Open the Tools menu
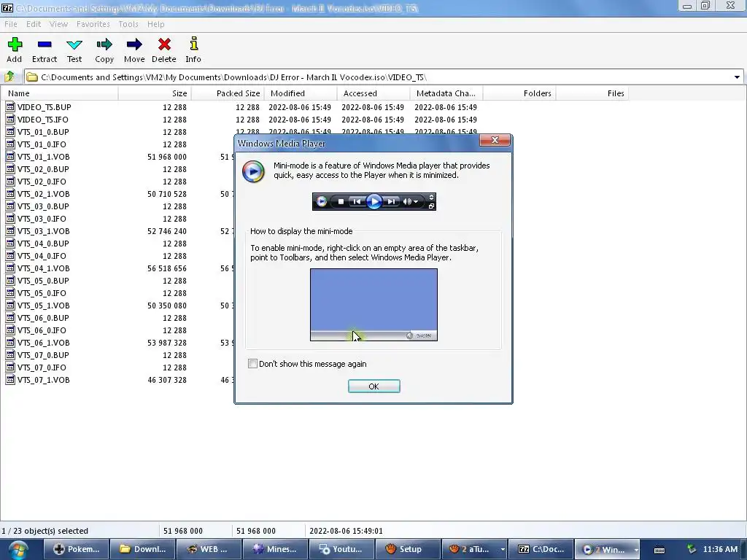747x560 pixels. click(x=128, y=24)
